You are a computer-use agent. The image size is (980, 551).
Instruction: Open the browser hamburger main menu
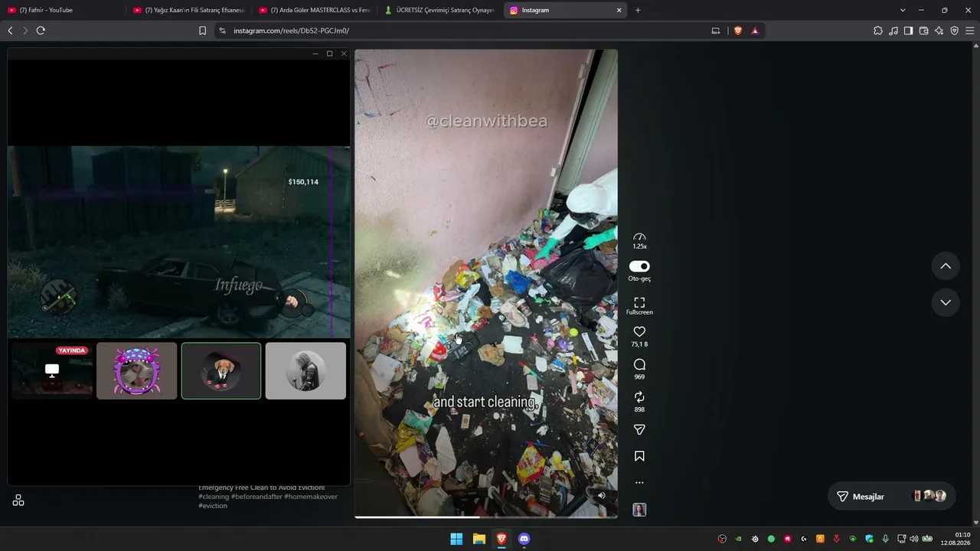coord(970,31)
